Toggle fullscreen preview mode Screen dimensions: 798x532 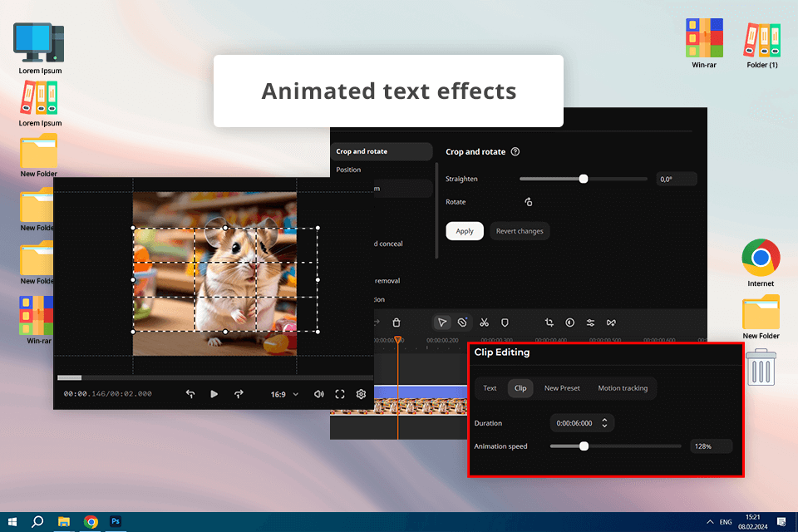[340, 394]
